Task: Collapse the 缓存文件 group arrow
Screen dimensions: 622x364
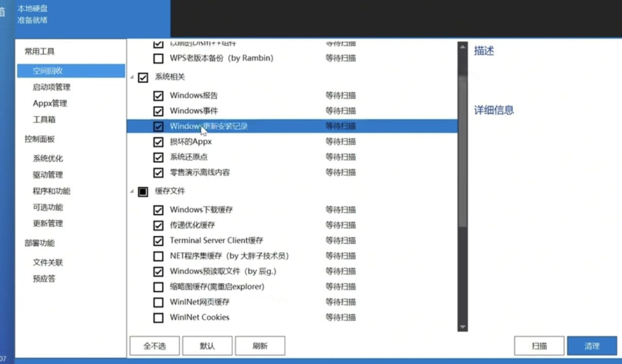Action: pos(132,191)
